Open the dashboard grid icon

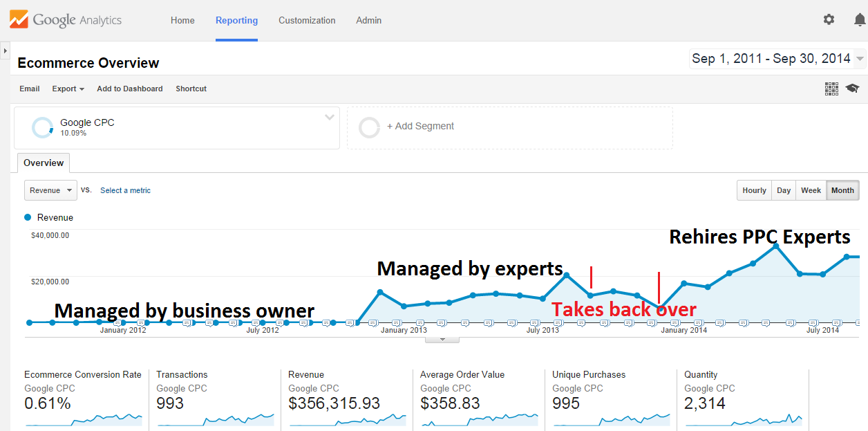(831, 89)
